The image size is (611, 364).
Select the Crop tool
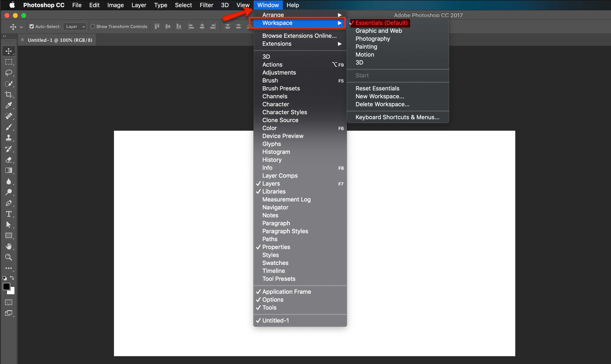tap(9, 94)
